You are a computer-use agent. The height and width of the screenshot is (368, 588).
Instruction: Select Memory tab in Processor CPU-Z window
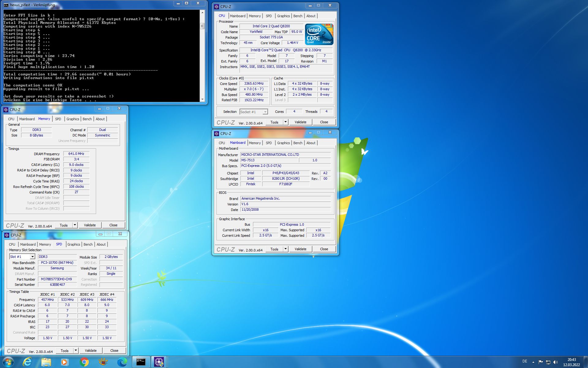click(255, 16)
